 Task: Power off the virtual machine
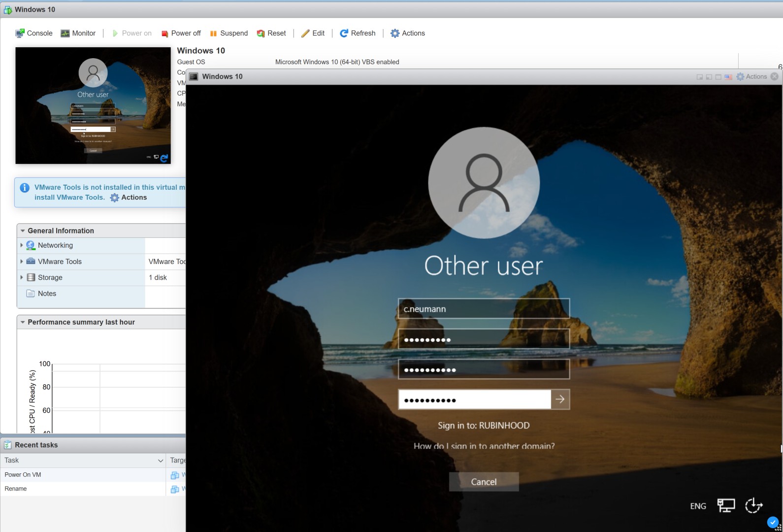click(x=181, y=33)
